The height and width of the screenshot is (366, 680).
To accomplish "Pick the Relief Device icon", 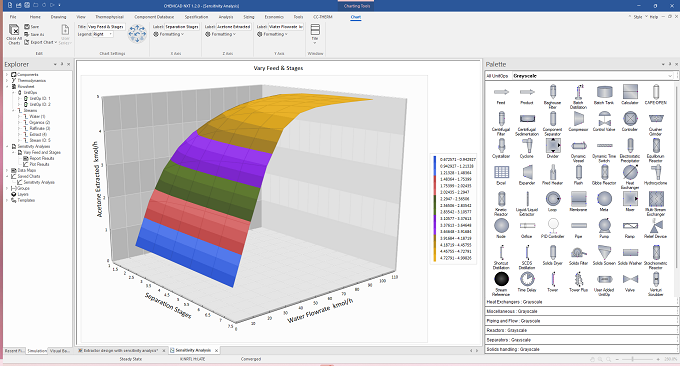I will coord(656,225).
